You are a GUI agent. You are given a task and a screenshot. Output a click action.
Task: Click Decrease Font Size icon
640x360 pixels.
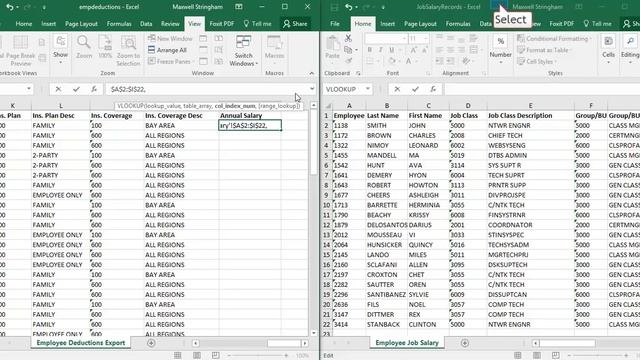point(424,50)
